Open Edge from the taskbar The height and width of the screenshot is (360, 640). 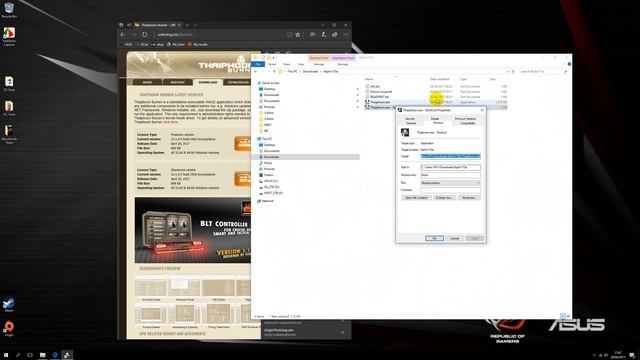click(x=55, y=355)
